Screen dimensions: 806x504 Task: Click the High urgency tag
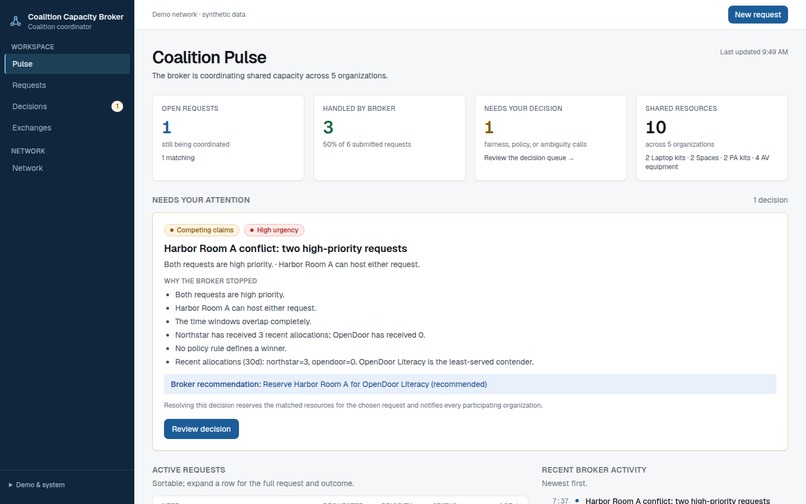click(x=274, y=230)
